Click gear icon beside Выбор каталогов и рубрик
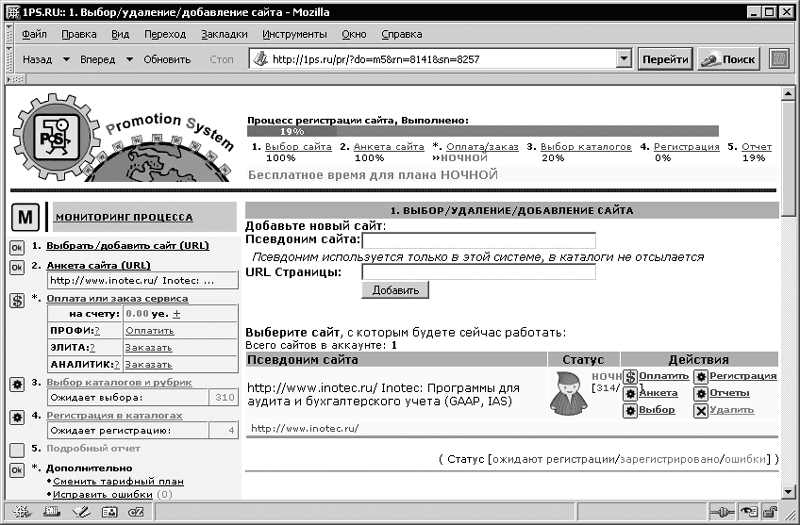800x525 pixels. [17, 384]
